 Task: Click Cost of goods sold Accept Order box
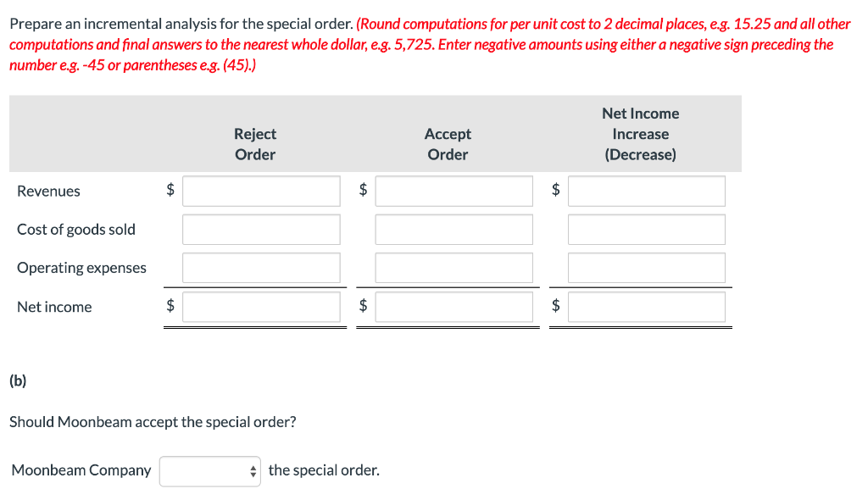[x=453, y=229]
